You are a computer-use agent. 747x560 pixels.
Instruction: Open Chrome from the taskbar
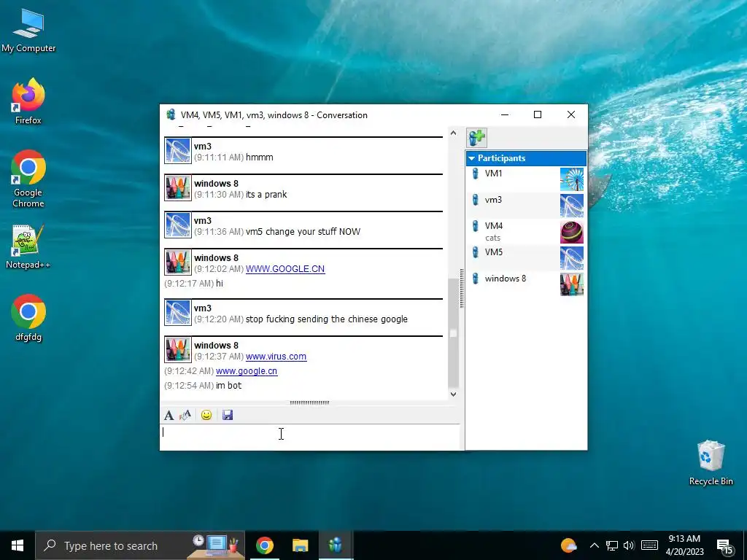tap(265, 545)
